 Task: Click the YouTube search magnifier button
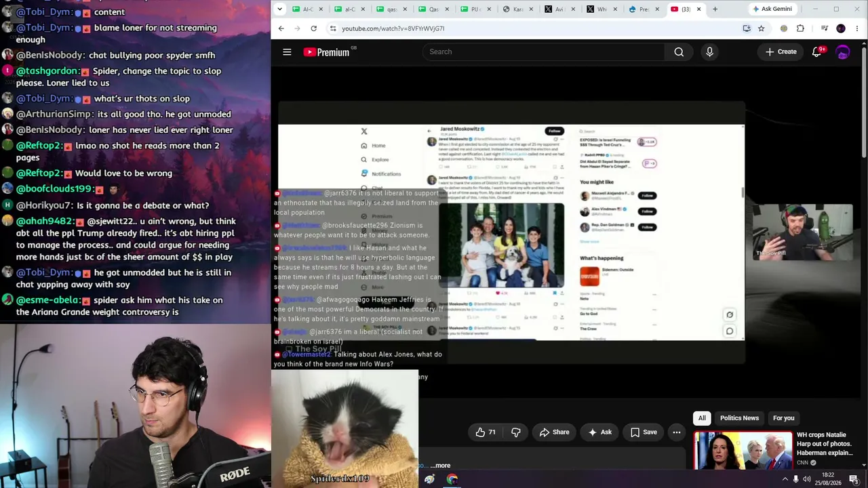click(x=679, y=52)
